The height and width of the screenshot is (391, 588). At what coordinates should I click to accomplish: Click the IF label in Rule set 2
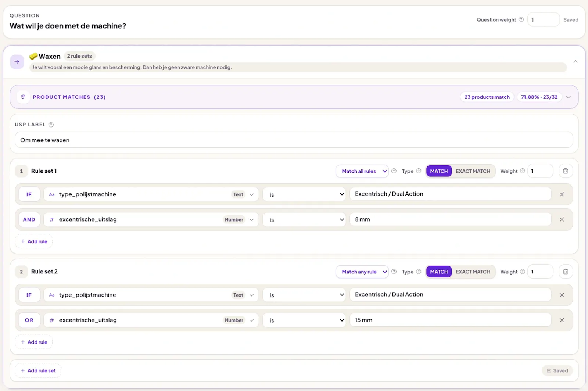pyautogui.click(x=29, y=295)
